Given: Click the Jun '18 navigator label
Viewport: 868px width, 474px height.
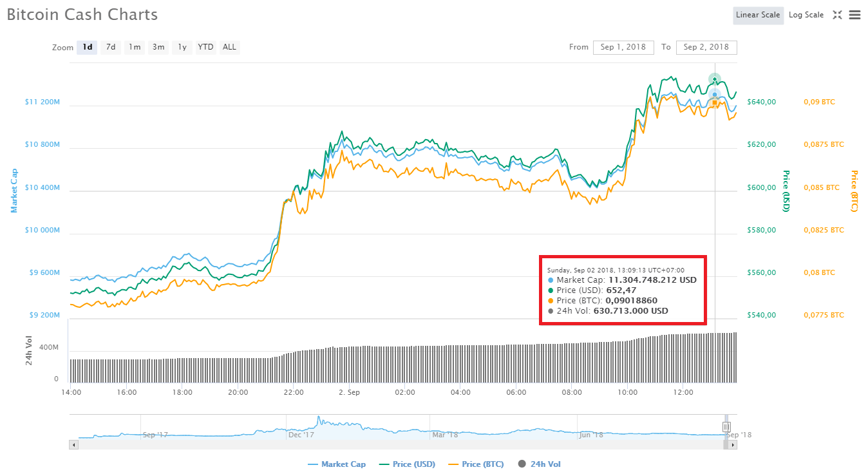Looking at the screenshot, I should point(591,435).
